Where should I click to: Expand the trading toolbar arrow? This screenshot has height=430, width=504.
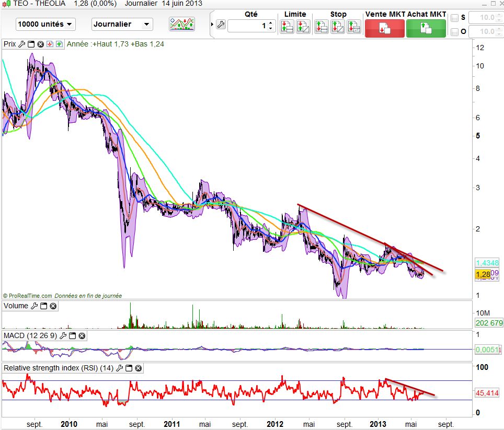212,25
